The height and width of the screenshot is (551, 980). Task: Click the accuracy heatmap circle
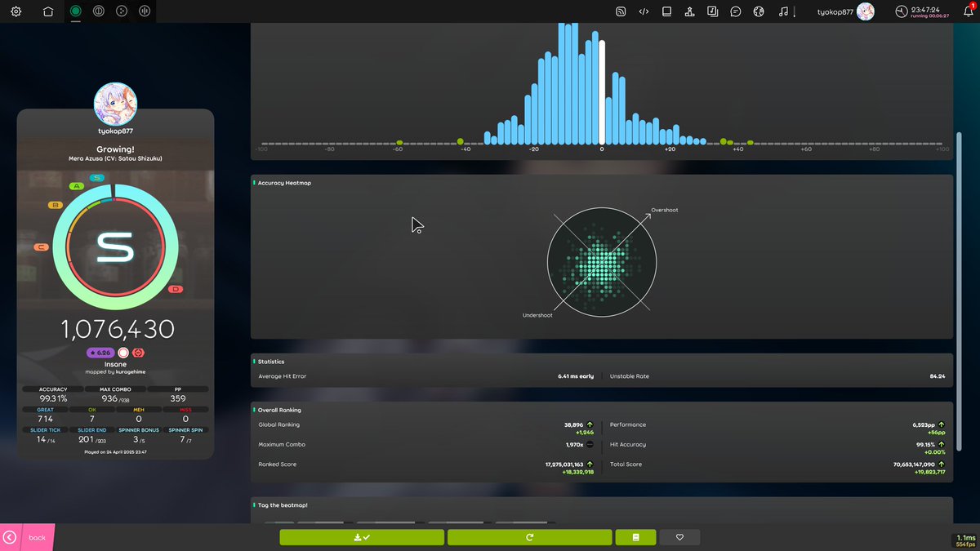601,262
